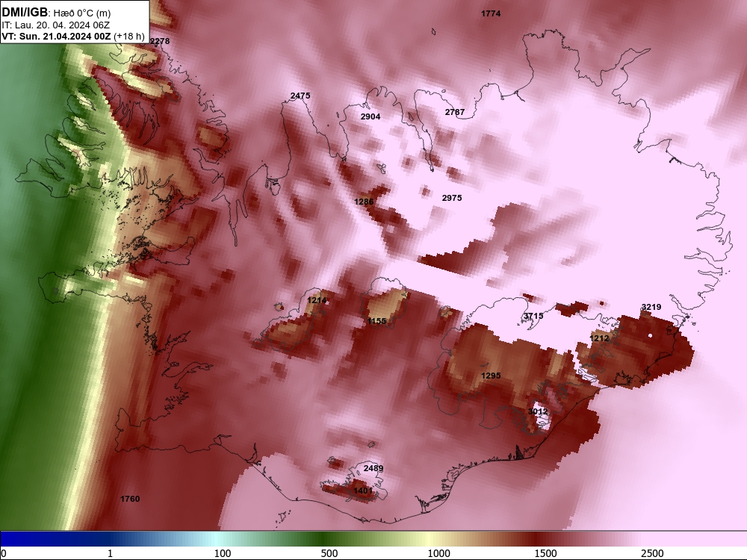Click the 3715 value label

[533, 316]
